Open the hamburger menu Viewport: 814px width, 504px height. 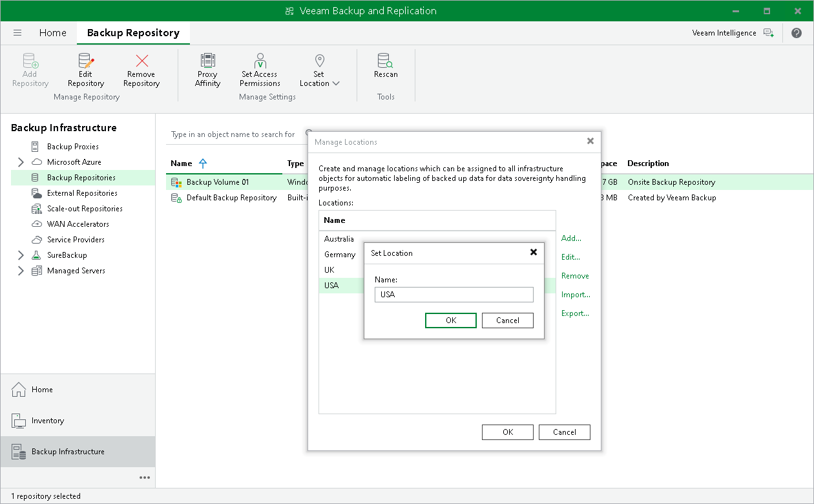(17, 32)
